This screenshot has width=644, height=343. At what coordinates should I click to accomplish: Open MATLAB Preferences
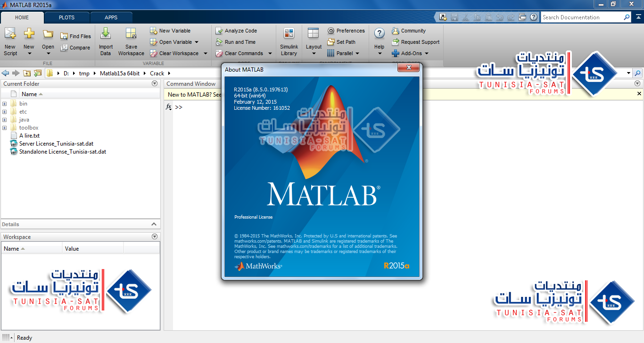[x=346, y=31]
